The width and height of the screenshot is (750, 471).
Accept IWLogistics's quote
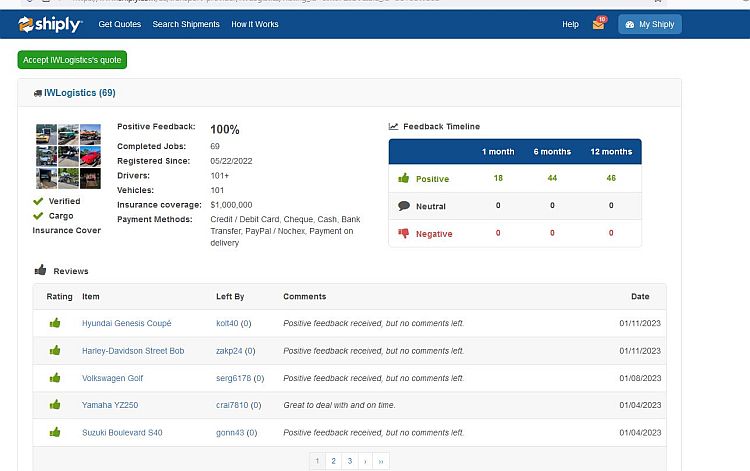click(72, 60)
